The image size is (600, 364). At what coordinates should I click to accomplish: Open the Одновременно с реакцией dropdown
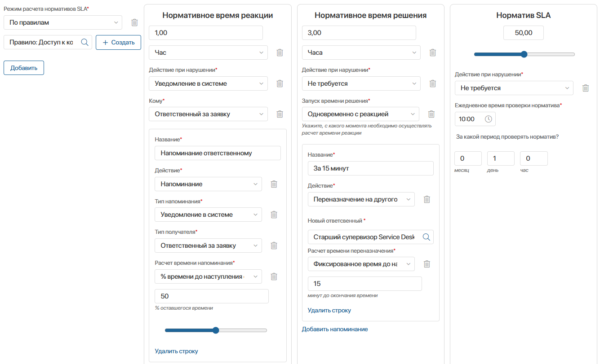[360, 114]
